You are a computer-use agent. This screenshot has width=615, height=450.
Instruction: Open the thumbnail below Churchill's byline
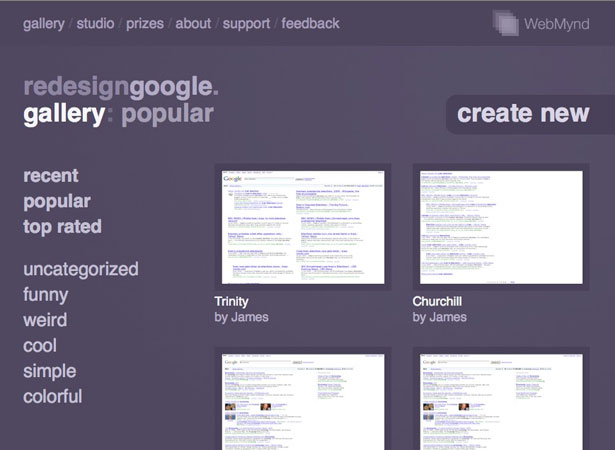pos(501,399)
